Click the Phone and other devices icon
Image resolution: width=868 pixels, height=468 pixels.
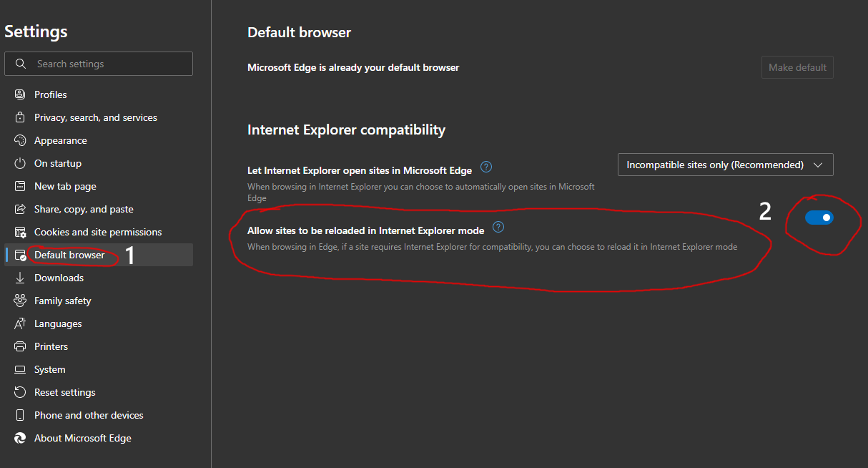tap(20, 415)
